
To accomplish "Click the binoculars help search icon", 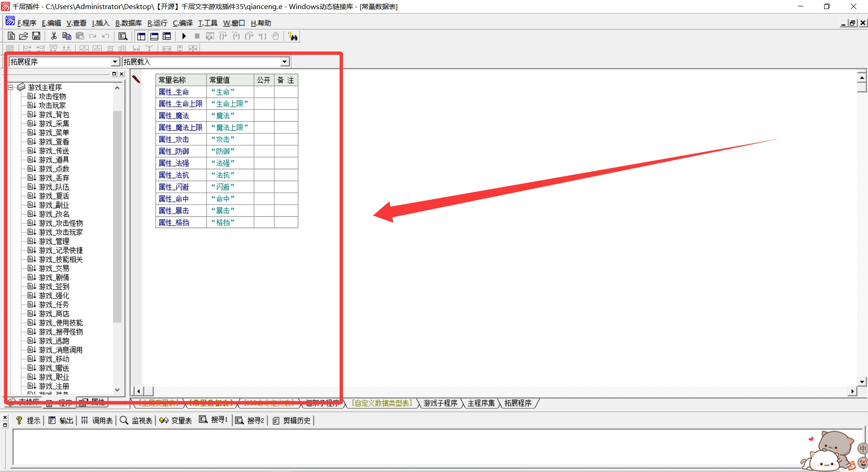I will coord(293,37).
